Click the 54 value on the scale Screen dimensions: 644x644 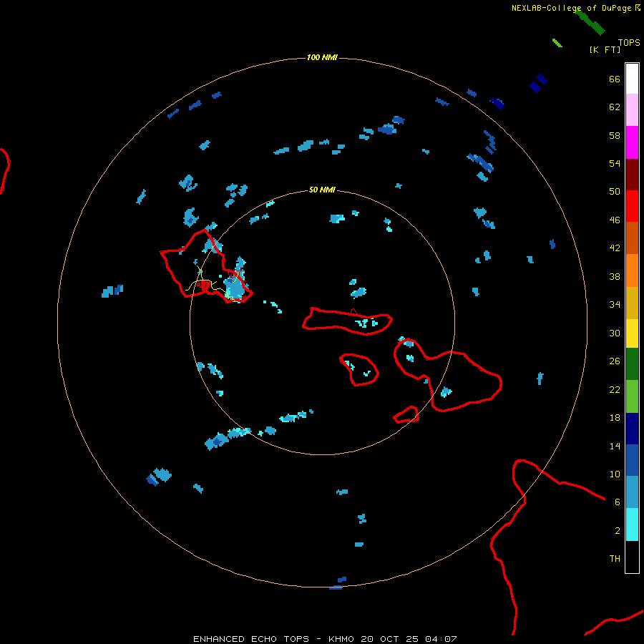click(615, 163)
